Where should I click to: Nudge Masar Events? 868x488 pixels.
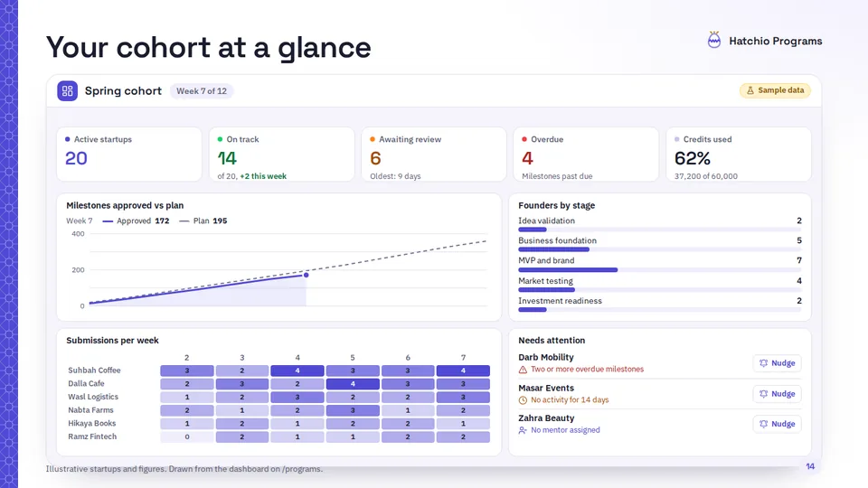click(778, 393)
